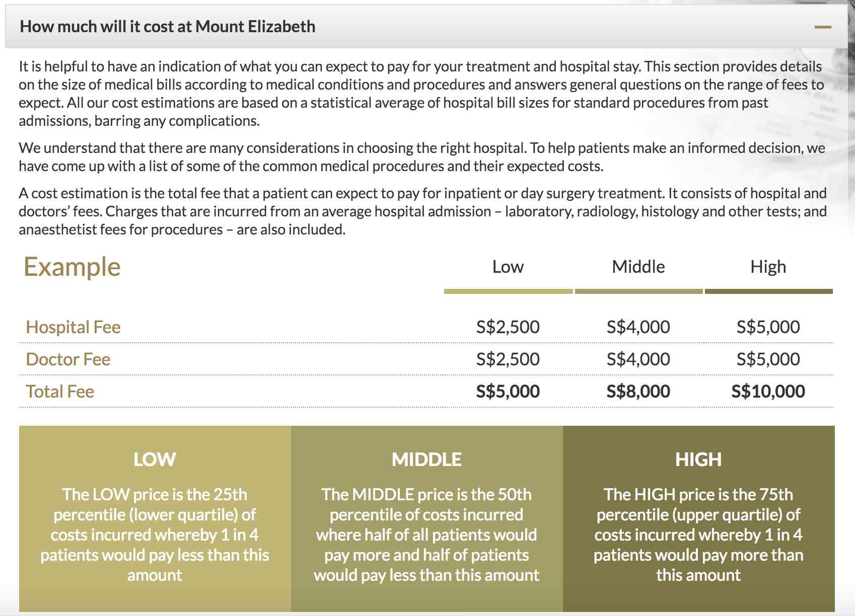Image resolution: width=855 pixels, height=616 pixels.
Task: Click the color bar under Middle
Action: tap(638, 291)
